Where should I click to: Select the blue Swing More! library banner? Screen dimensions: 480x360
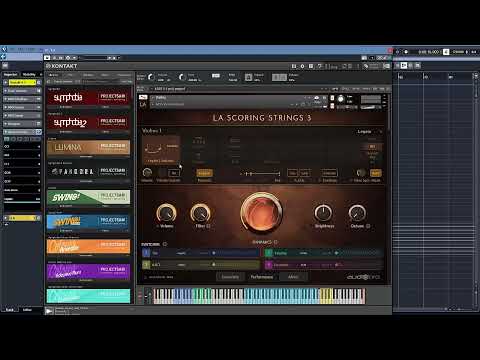pos(89,222)
